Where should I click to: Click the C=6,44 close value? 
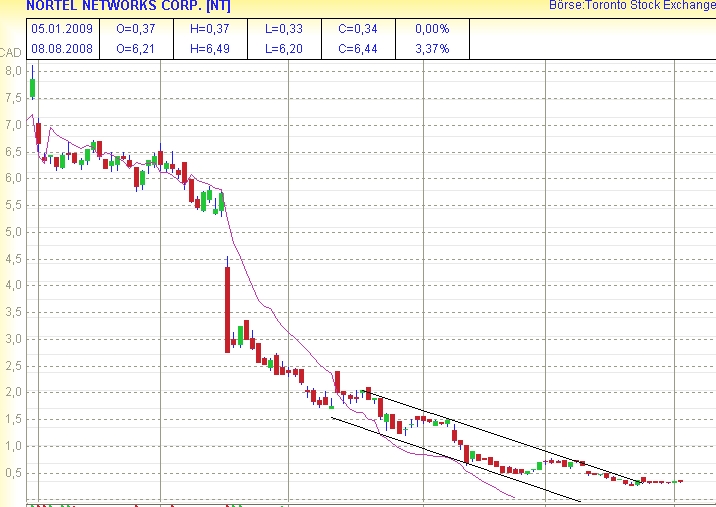[359, 47]
